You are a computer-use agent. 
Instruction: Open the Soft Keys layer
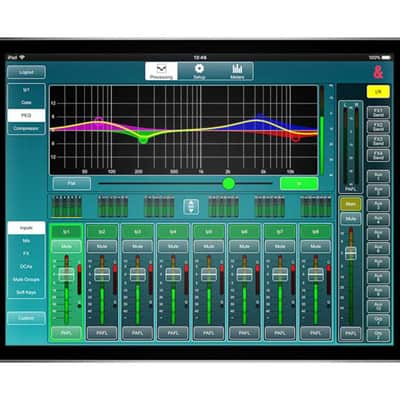(x=26, y=292)
